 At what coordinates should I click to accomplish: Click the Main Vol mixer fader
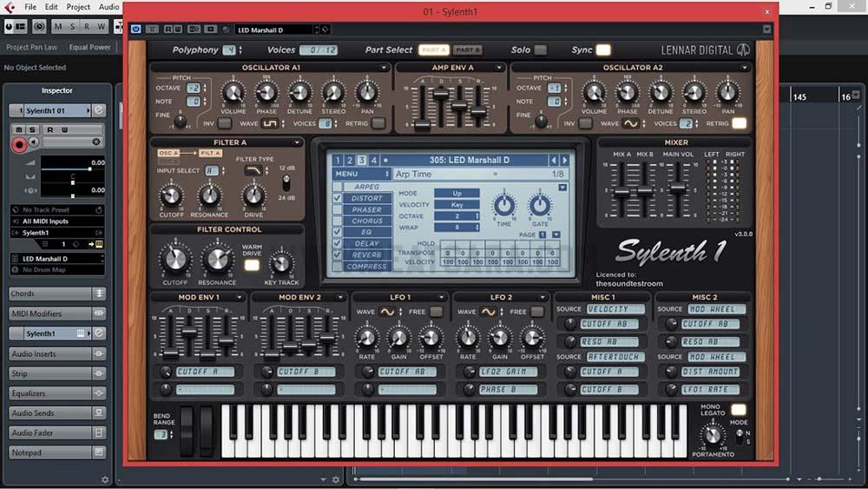677,188
